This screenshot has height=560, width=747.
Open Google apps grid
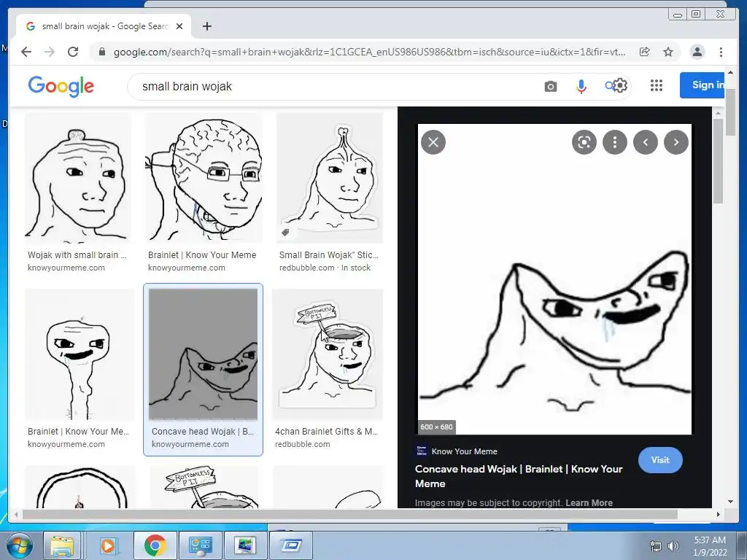click(656, 85)
